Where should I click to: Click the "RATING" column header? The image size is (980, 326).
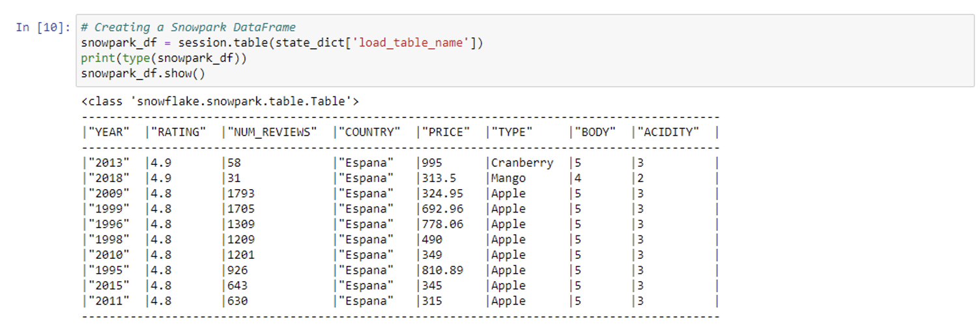coord(178,132)
